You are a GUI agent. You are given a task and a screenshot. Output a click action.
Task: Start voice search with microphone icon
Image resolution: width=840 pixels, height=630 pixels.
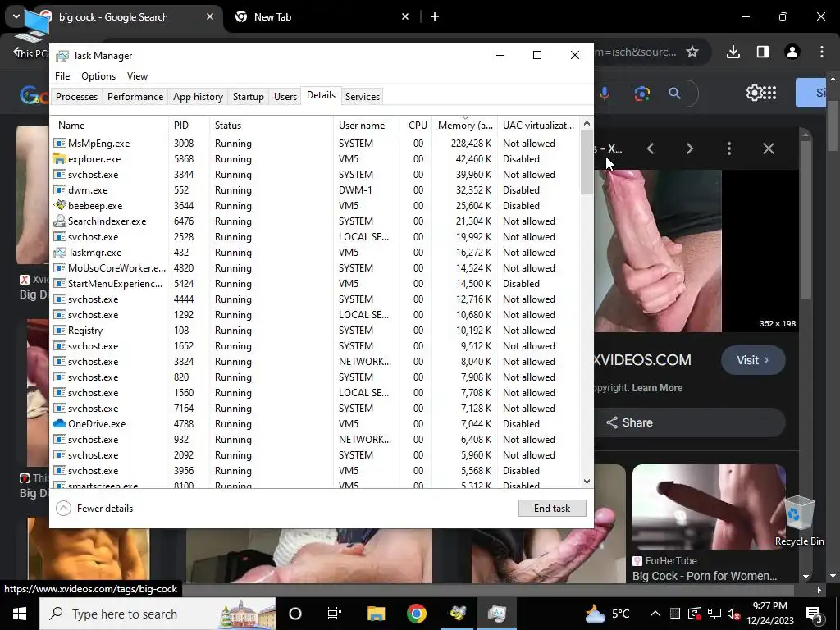point(605,94)
